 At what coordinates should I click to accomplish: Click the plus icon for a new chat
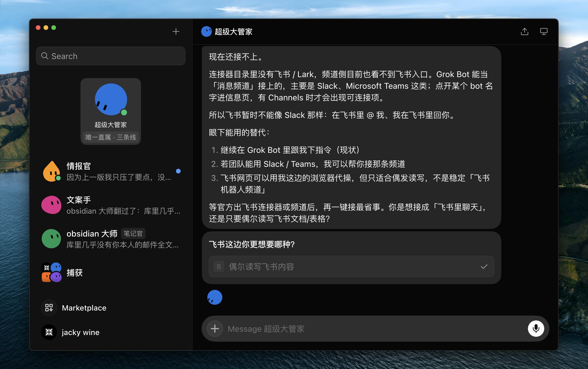176,31
